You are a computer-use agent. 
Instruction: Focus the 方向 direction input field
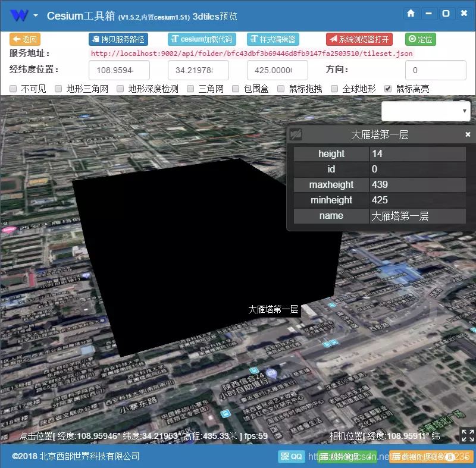[x=436, y=70]
